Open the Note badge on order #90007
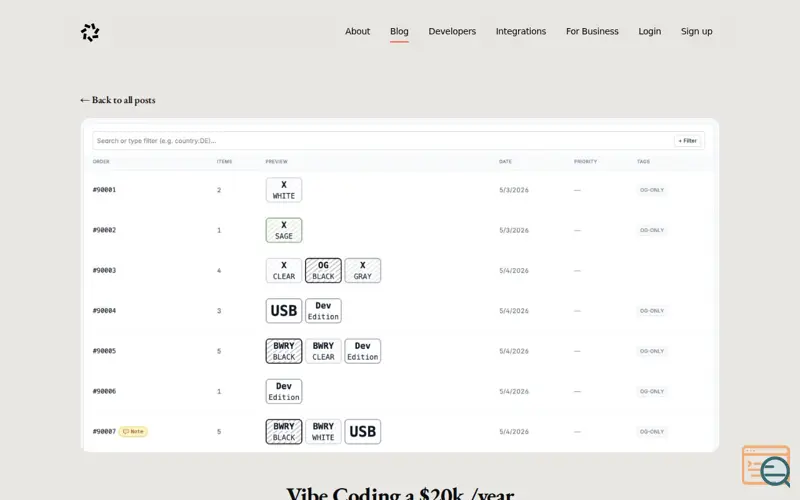The image size is (800, 500). 133,432
